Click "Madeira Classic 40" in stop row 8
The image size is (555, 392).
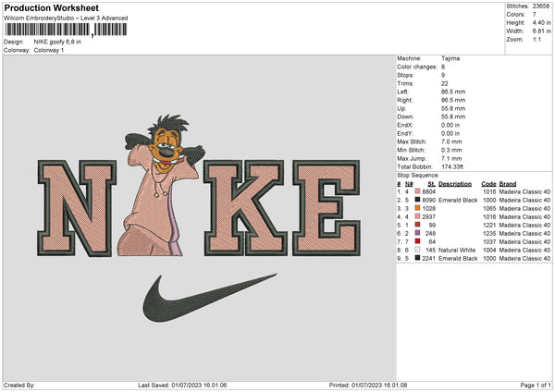tap(524, 251)
